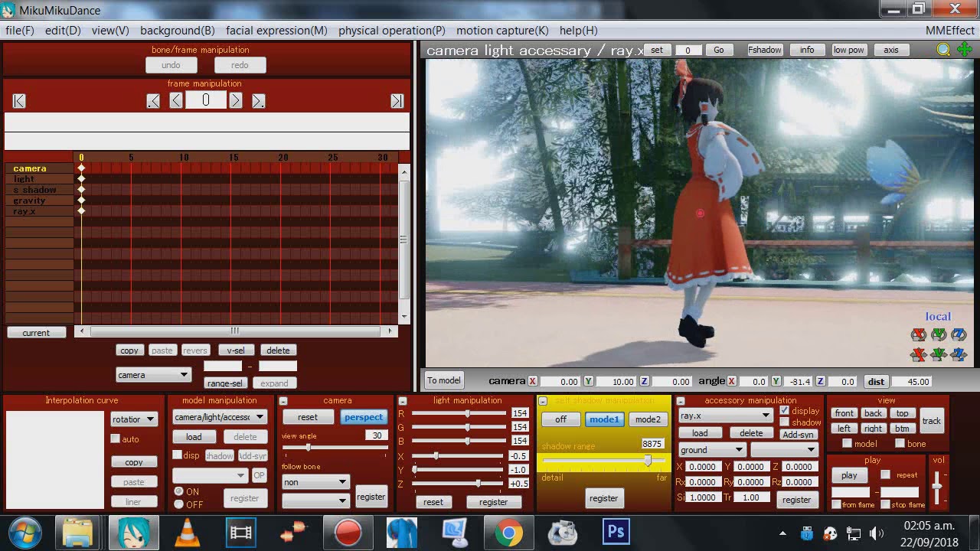The image size is (980, 551).
Task: Click the green Y move gizmo icon
Action: tap(939, 354)
